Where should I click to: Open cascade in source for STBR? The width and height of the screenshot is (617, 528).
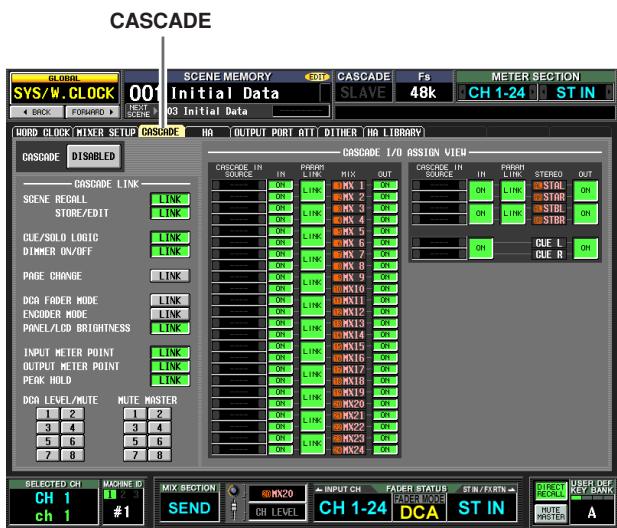tap(439, 220)
